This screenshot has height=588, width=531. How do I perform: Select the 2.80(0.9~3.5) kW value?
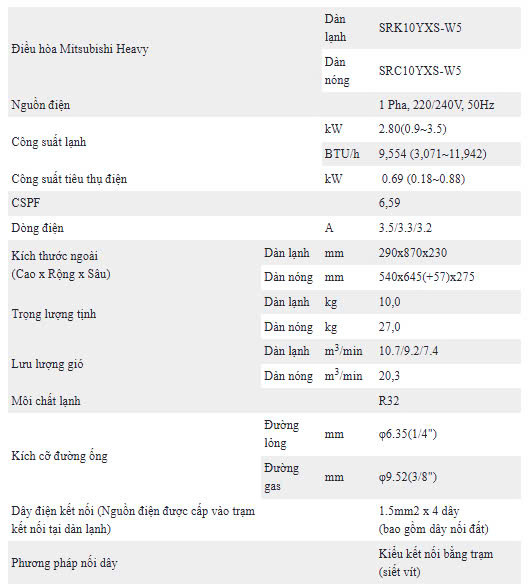pyautogui.click(x=412, y=129)
